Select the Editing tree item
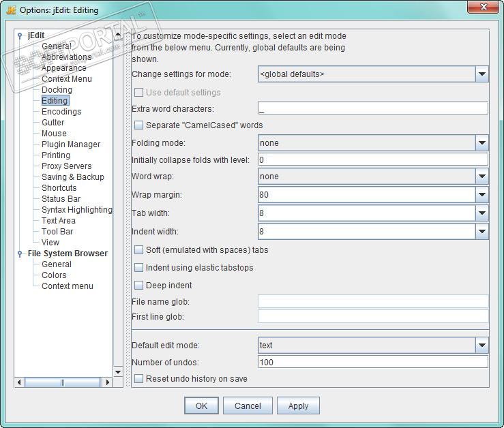 (x=55, y=101)
